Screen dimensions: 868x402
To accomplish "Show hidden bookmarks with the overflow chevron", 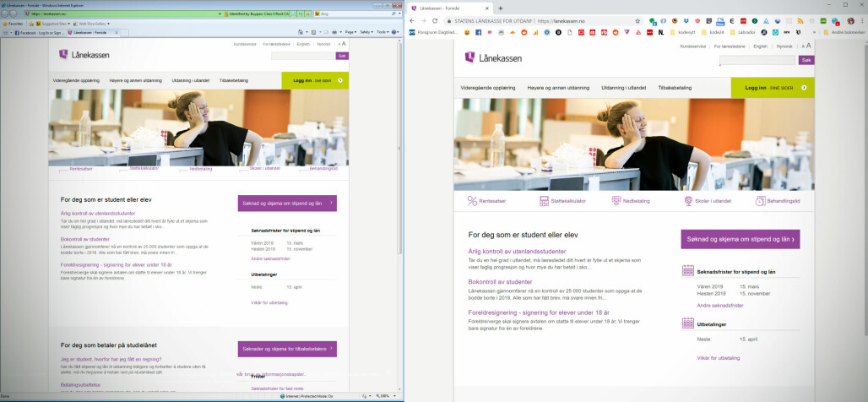I will click(814, 32).
